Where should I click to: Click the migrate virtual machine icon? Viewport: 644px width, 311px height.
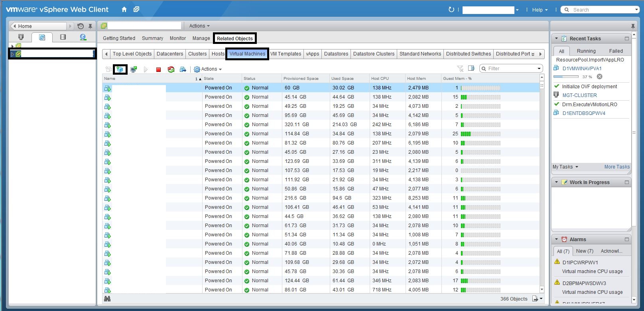[x=183, y=69]
